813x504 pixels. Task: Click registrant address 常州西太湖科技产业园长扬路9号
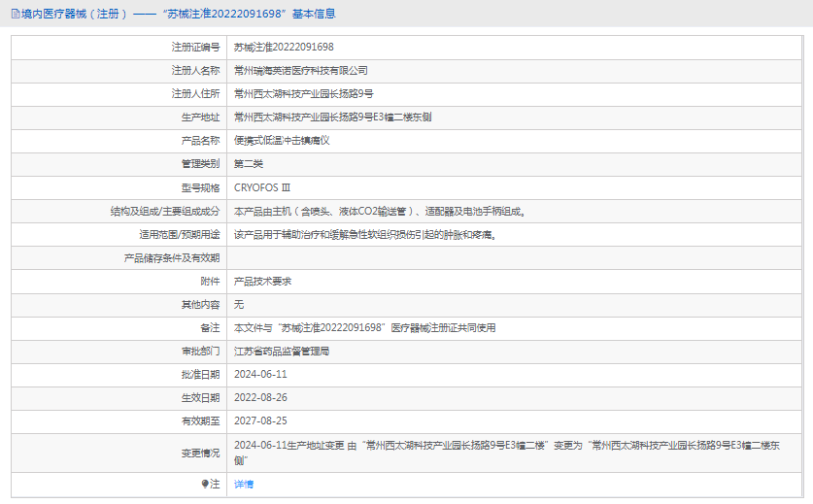click(303, 94)
